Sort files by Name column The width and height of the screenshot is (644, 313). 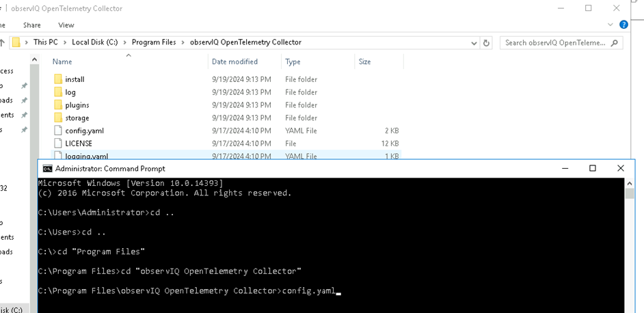coord(62,62)
